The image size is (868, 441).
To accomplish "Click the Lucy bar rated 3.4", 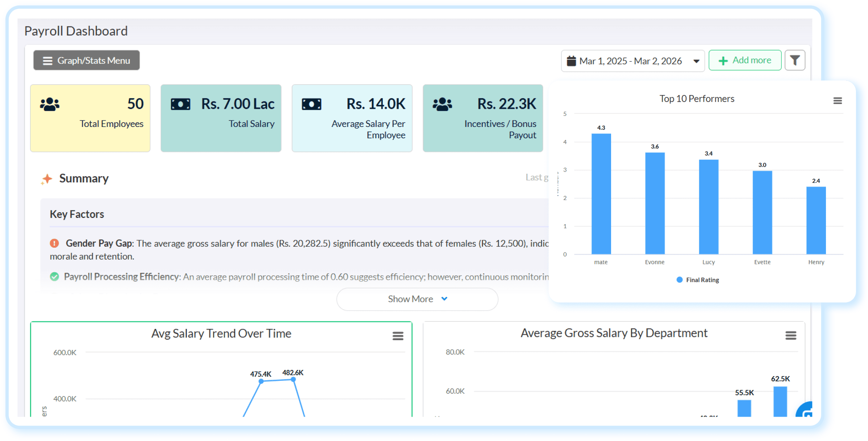I will pyautogui.click(x=708, y=207).
